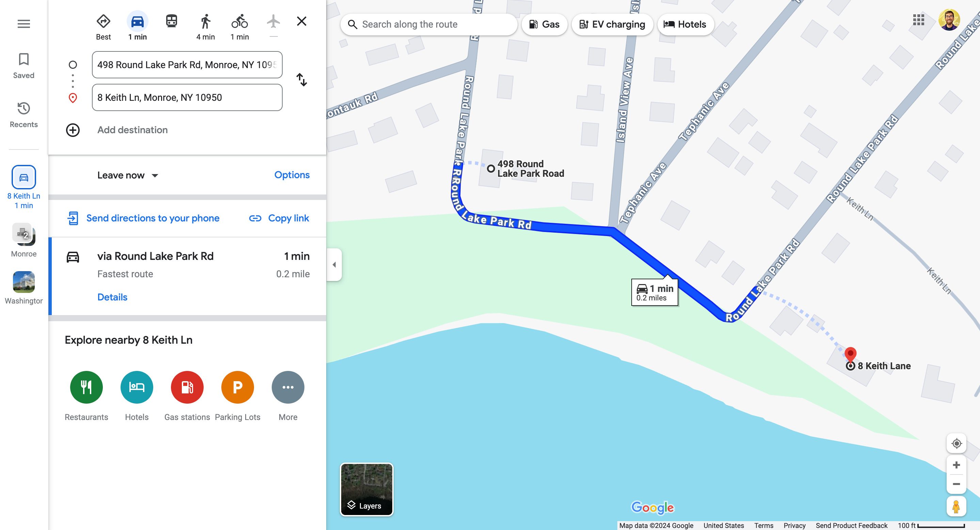Open Google apps grid

pos(918,20)
